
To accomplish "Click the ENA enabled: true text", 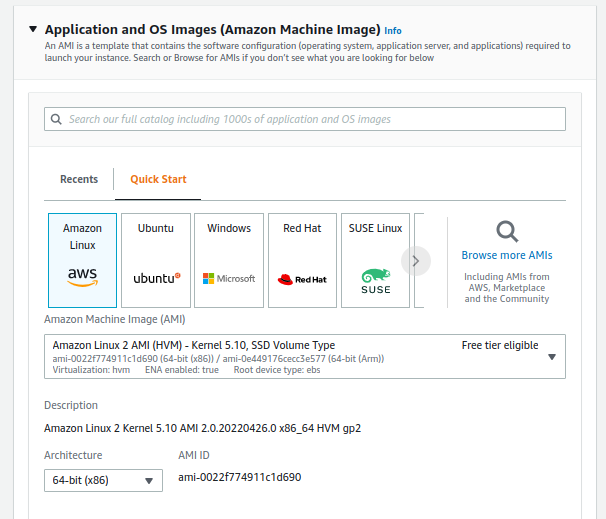I will (x=182, y=370).
